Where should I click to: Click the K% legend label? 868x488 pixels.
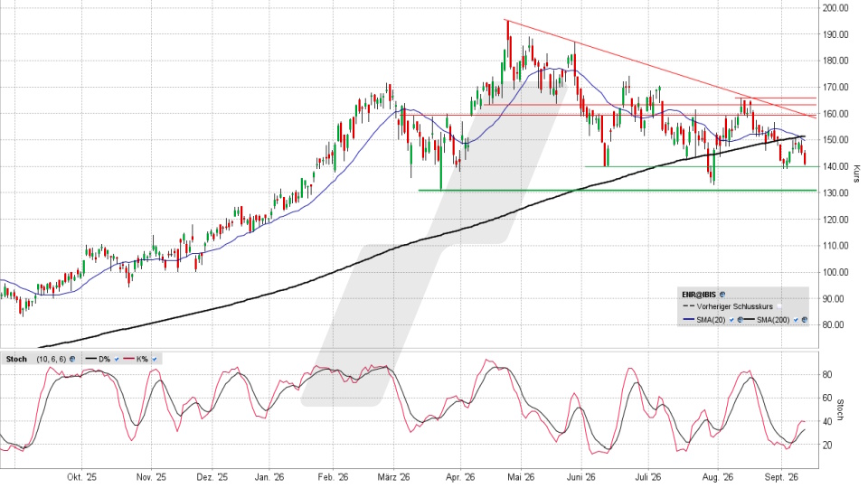click(142, 359)
